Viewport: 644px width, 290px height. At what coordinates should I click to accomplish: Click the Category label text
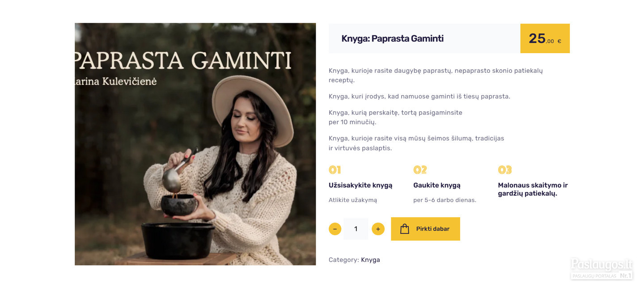point(344,260)
